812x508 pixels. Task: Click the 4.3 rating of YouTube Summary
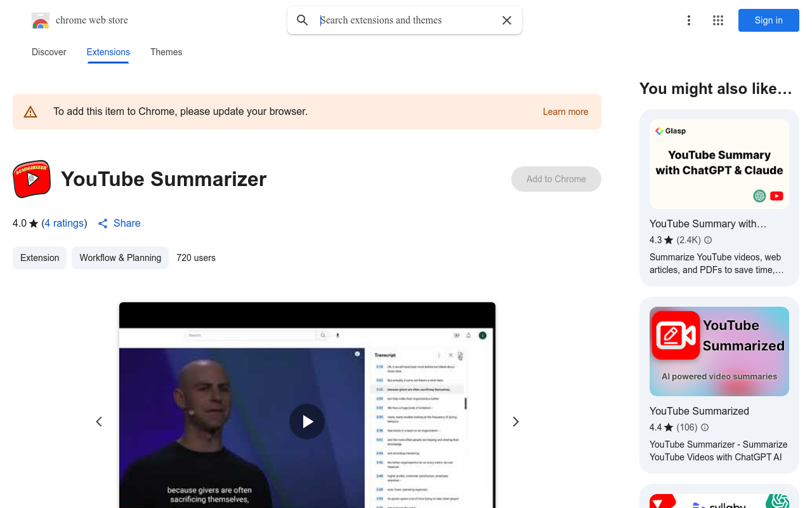[x=661, y=240]
